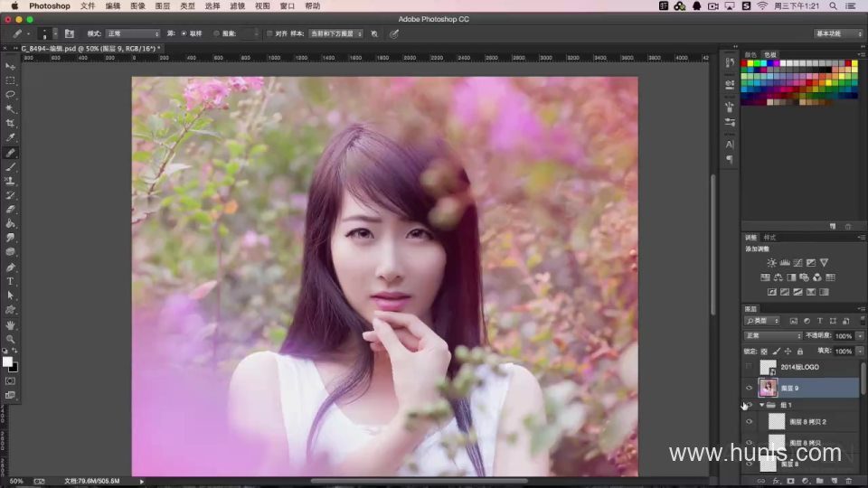Select the 图案 source radio button
Image resolution: width=868 pixels, height=488 pixels.
tap(216, 33)
